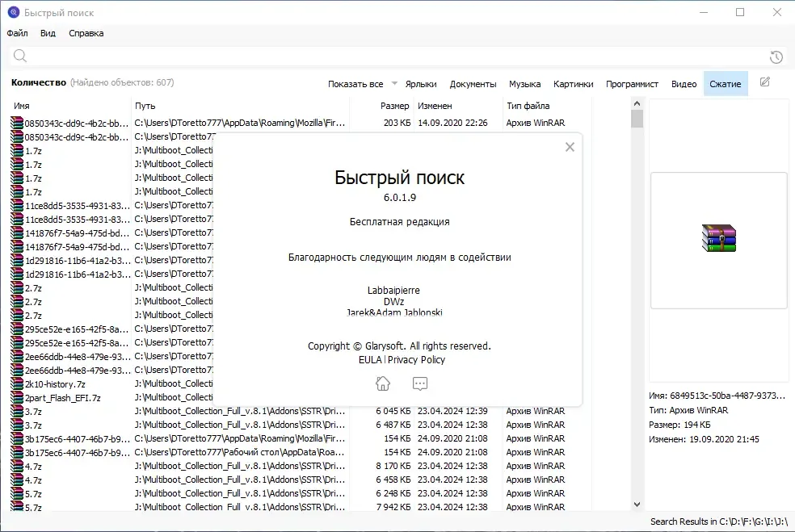Click the 6 487 КБ size cell
The width and height of the screenshot is (795, 532).
coord(393,425)
